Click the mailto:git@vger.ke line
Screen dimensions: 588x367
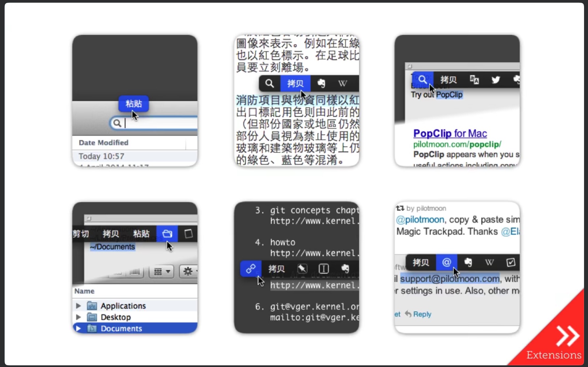click(x=314, y=317)
